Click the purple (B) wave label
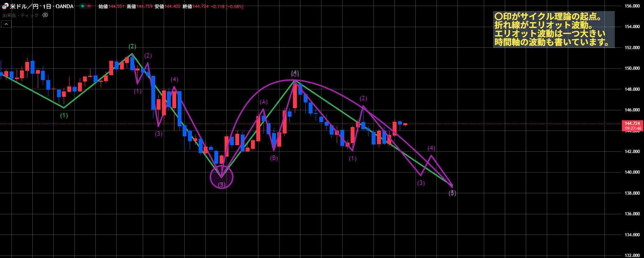Viewport: 644px width, 258px height. point(274,158)
